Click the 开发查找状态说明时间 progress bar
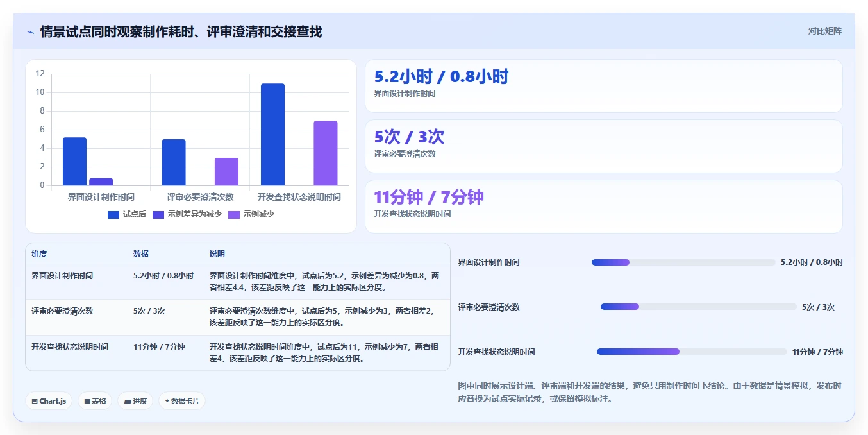 click(692, 352)
